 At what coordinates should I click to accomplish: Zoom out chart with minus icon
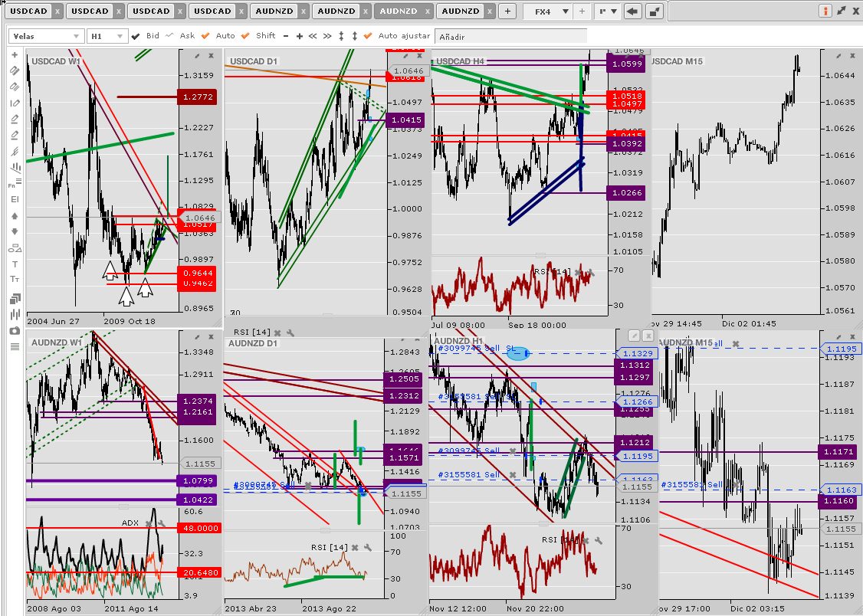click(x=286, y=36)
